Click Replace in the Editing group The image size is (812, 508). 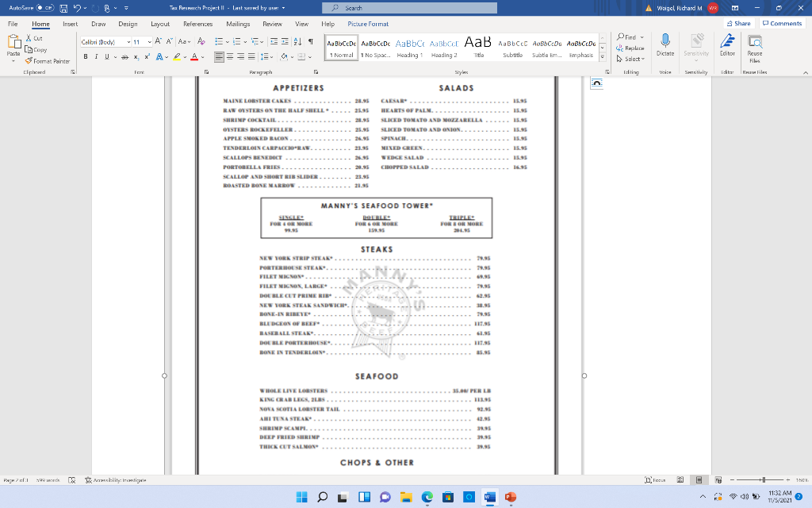pos(630,48)
